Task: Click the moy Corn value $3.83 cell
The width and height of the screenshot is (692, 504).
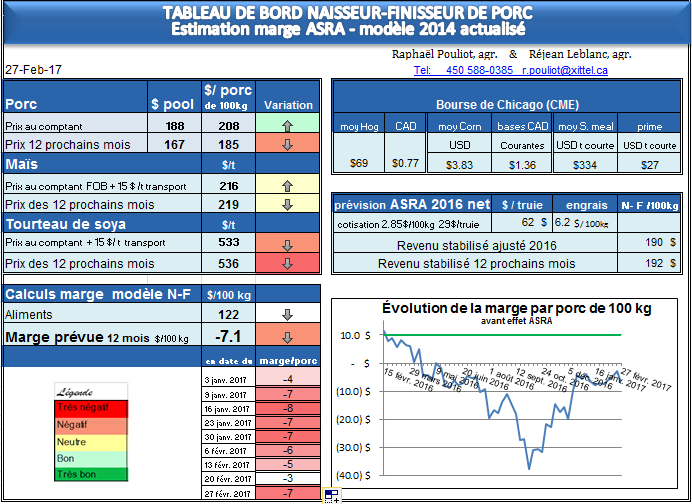Action: coord(458,163)
